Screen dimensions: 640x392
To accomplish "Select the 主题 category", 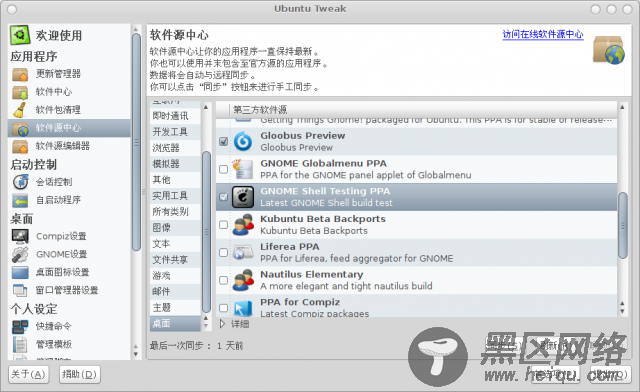I will 175,307.
